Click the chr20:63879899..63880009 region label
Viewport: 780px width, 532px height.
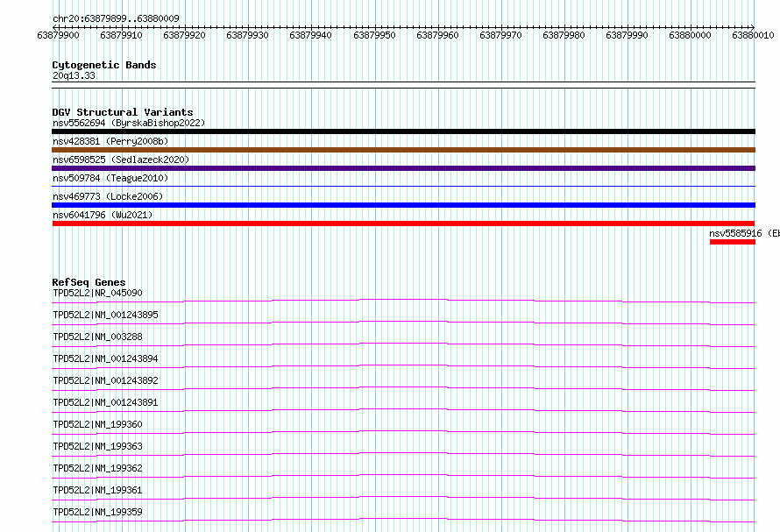[116, 18]
